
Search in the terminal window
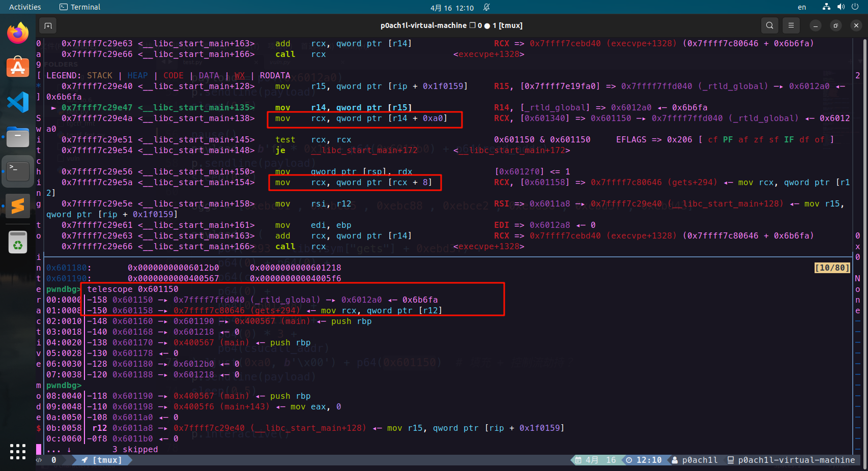tap(770, 25)
